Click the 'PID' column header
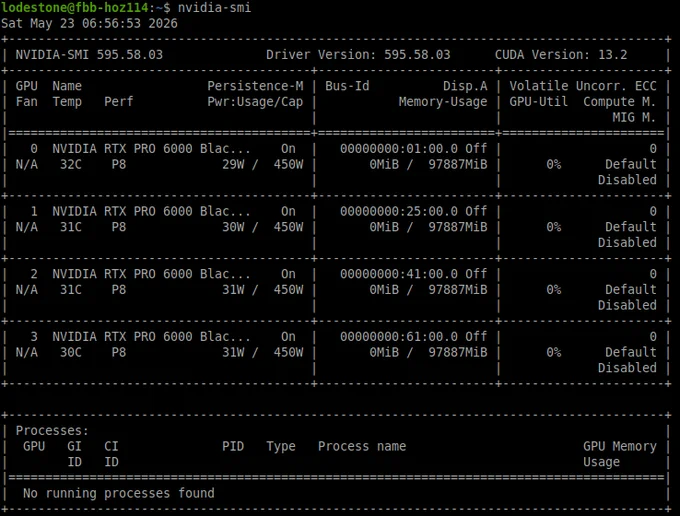This screenshot has width=680, height=516. click(x=233, y=446)
